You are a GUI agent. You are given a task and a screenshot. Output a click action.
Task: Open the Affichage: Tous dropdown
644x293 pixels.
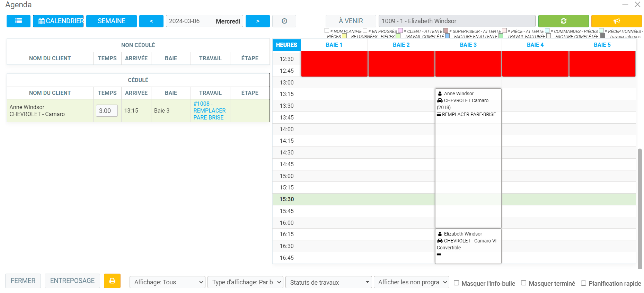click(x=167, y=282)
